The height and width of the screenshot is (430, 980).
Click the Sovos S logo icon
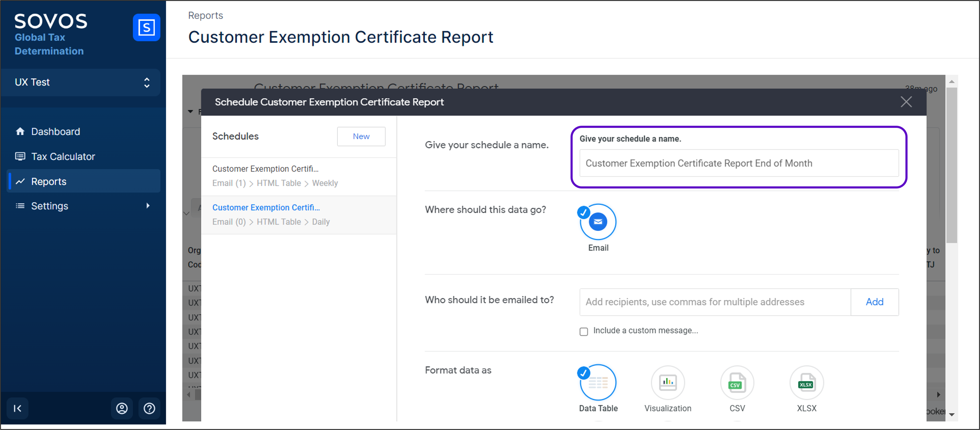(x=147, y=27)
